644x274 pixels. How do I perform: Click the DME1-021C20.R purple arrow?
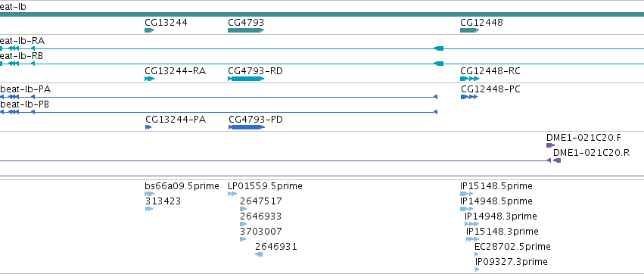point(556,160)
